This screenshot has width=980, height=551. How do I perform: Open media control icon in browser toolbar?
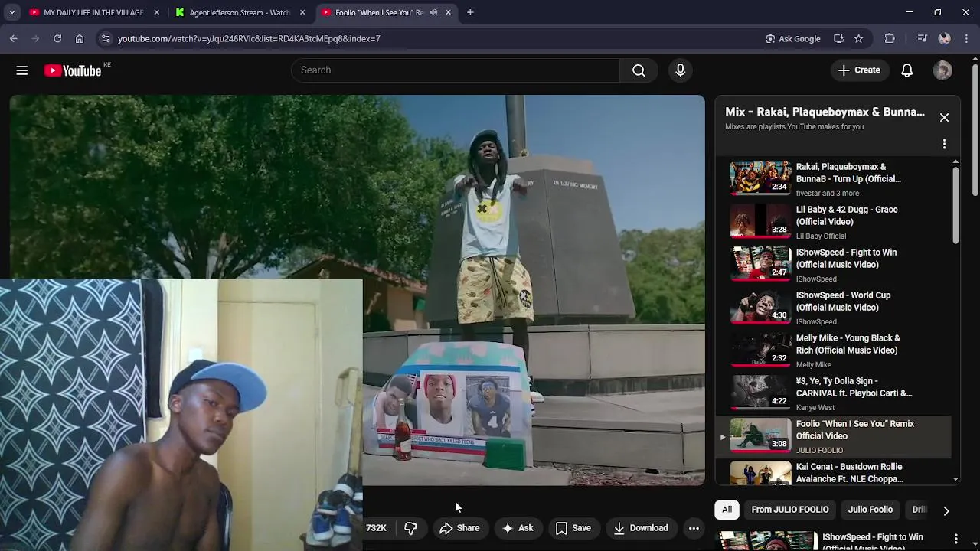pyautogui.click(x=922, y=38)
